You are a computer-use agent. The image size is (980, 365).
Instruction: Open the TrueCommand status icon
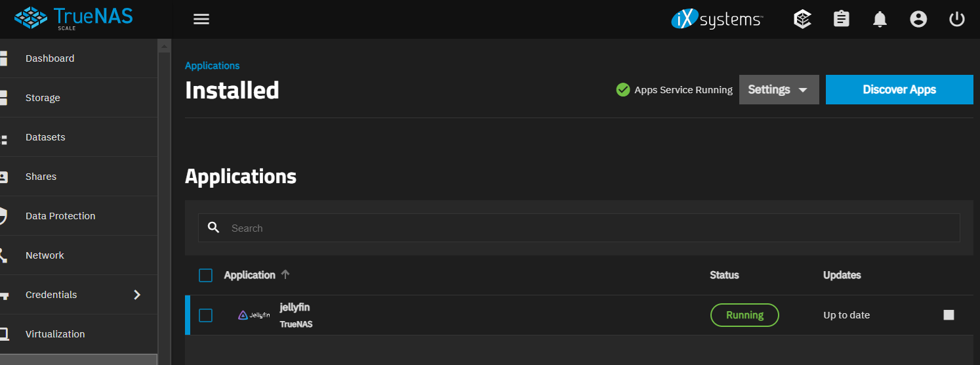click(802, 19)
